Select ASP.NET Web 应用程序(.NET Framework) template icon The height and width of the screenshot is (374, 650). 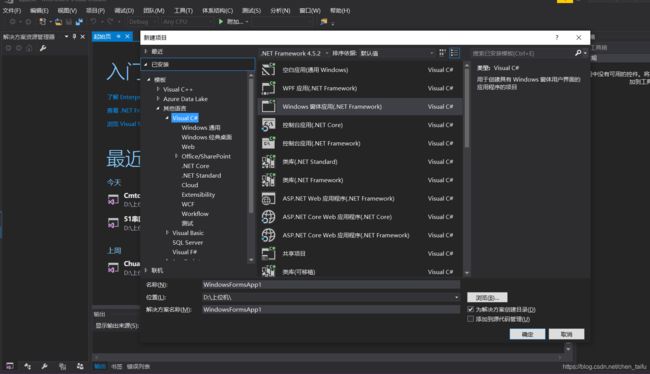pos(268,199)
